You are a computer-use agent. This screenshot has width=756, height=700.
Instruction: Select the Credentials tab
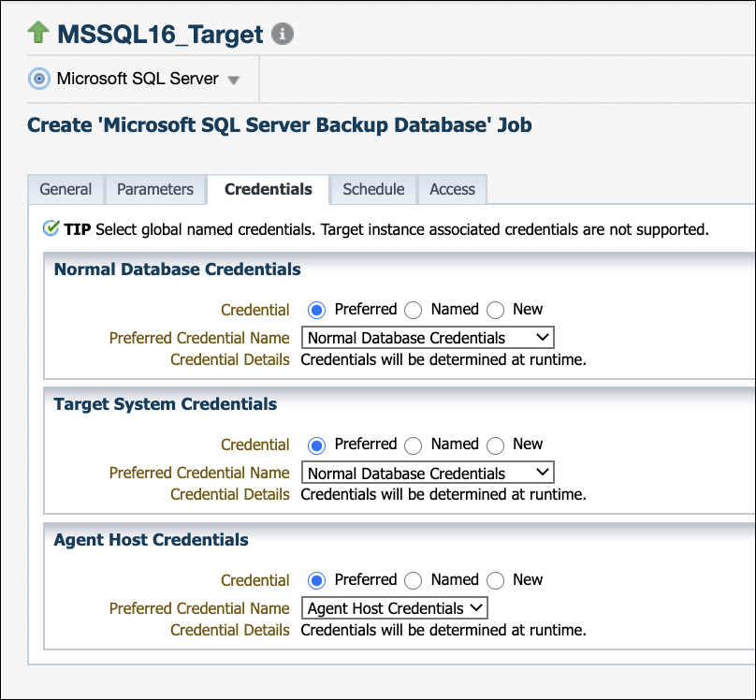coord(269,189)
